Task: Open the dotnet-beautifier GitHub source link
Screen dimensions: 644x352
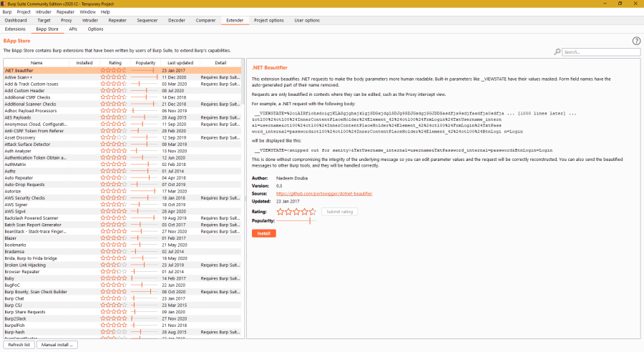Action: click(x=323, y=193)
